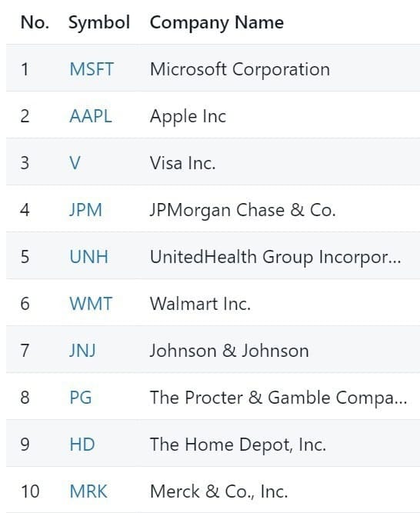The width and height of the screenshot is (420, 513).
Task: Select the Procter & Gamble company cell
Action: point(278,398)
